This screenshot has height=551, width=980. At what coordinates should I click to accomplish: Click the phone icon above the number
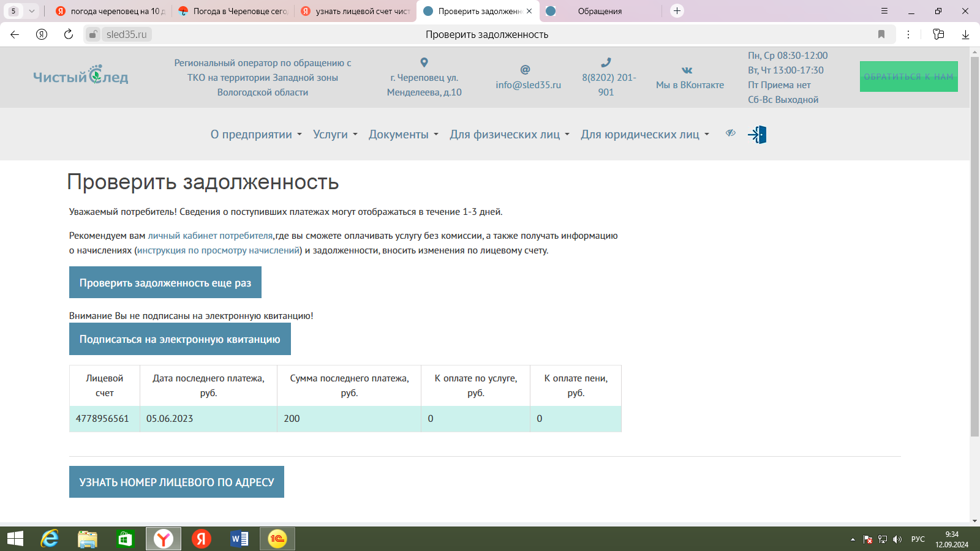click(606, 62)
